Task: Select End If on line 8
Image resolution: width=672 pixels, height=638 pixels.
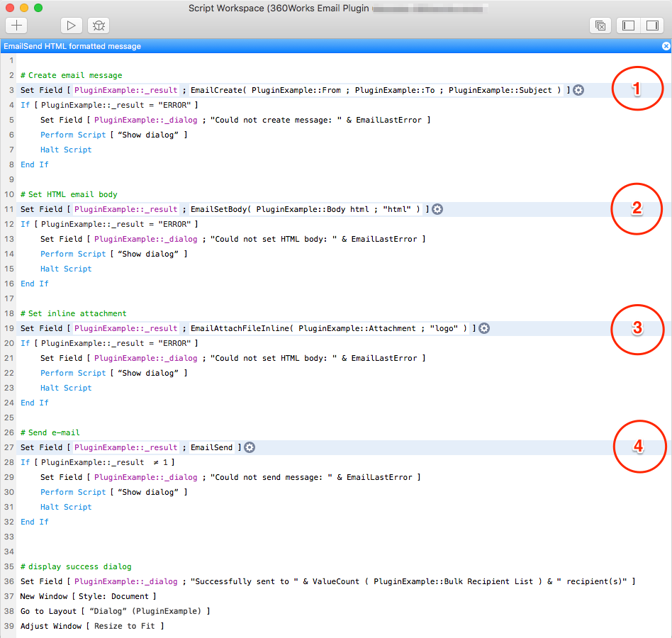Action: tap(35, 164)
